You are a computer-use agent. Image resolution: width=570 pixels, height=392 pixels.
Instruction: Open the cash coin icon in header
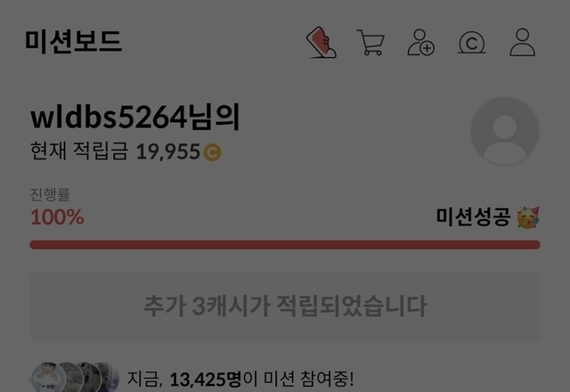471,43
